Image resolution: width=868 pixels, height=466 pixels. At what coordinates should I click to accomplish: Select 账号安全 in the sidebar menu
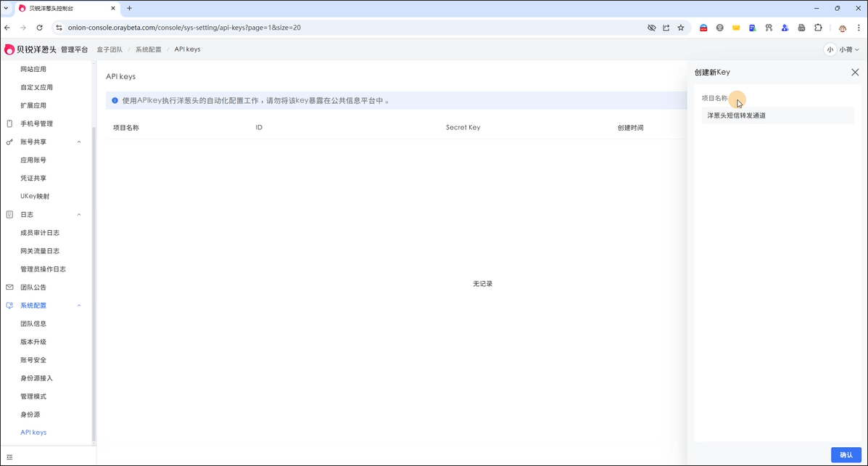[33, 360]
